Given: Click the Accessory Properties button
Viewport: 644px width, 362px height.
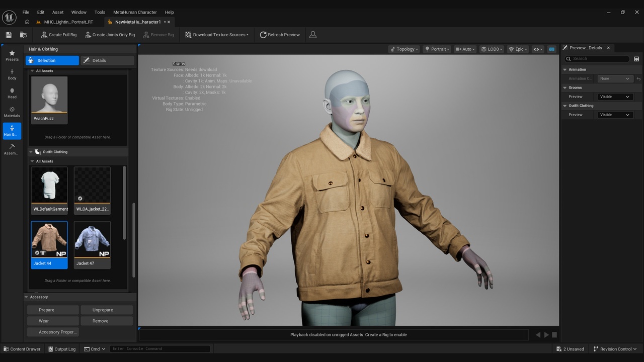Looking at the screenshot, I should click(53, 332).
